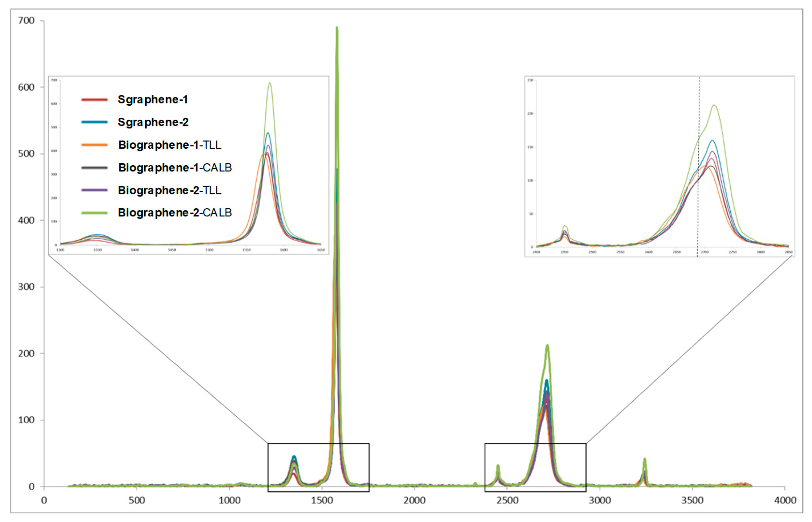
Task: Click the green peak top in right inset
Action: pos(714,106)
